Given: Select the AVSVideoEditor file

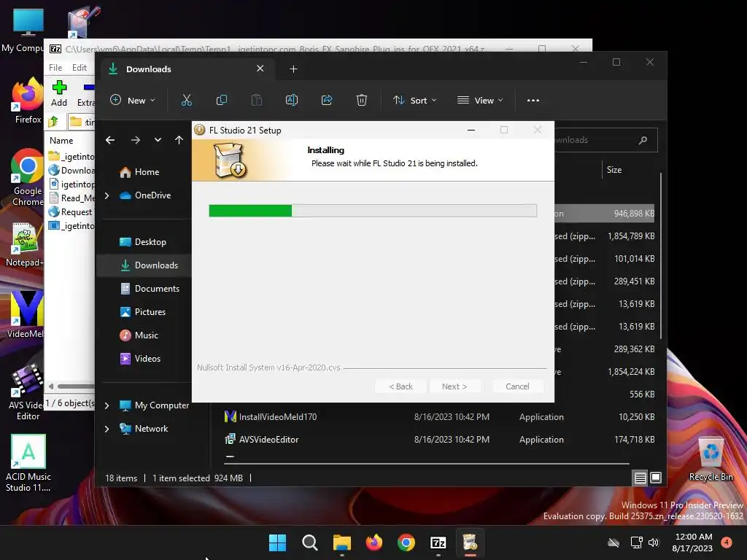Looking at the screenshot, I should [268, 440].
